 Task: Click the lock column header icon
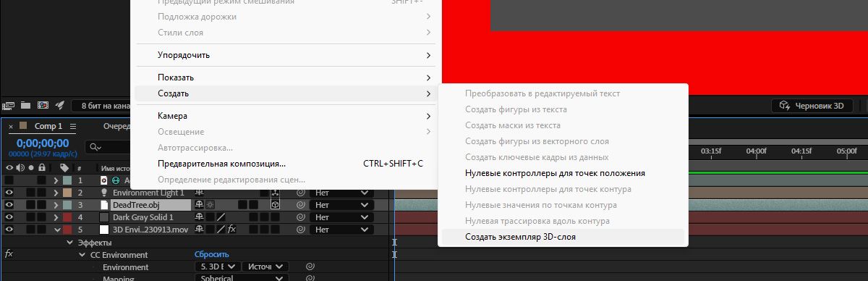click(42, 168)
